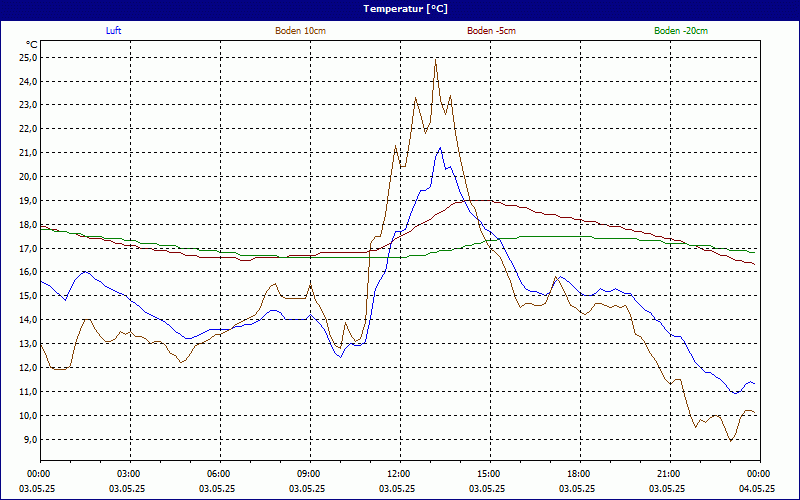This screenshot has height=500, width=800.
Task: Click the 20,0 y-axis value
Action: [x=29, y=177]
